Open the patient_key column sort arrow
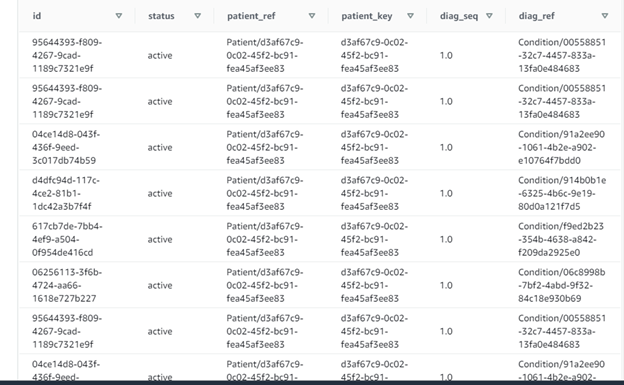The width and height of the screenshot is (624, 385). [410, 16]
